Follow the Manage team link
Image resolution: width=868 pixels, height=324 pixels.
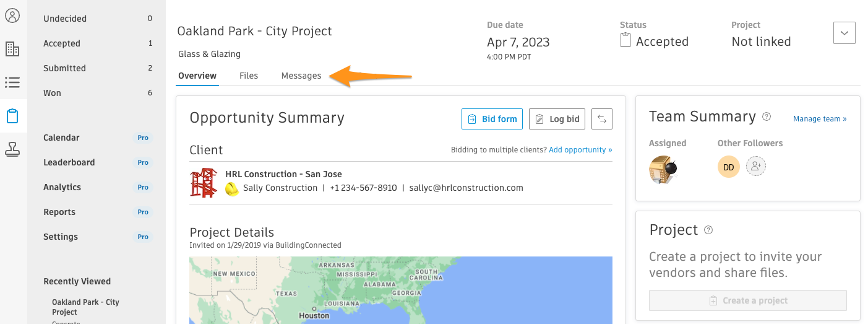[x=820, y=119]
